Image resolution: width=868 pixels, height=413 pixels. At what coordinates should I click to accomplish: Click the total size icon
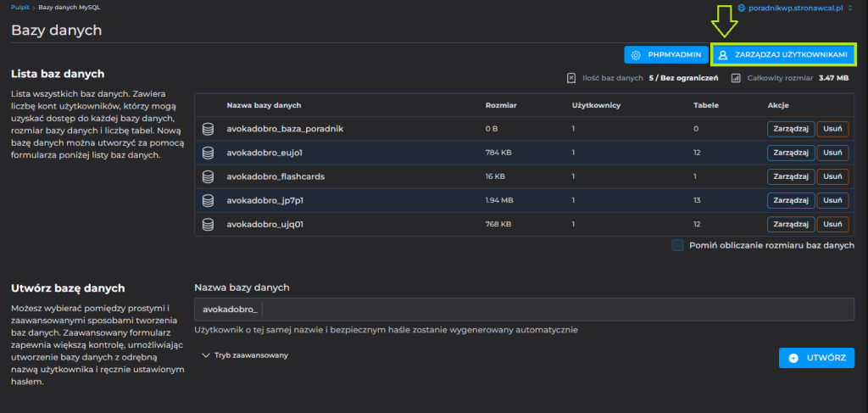736,78
